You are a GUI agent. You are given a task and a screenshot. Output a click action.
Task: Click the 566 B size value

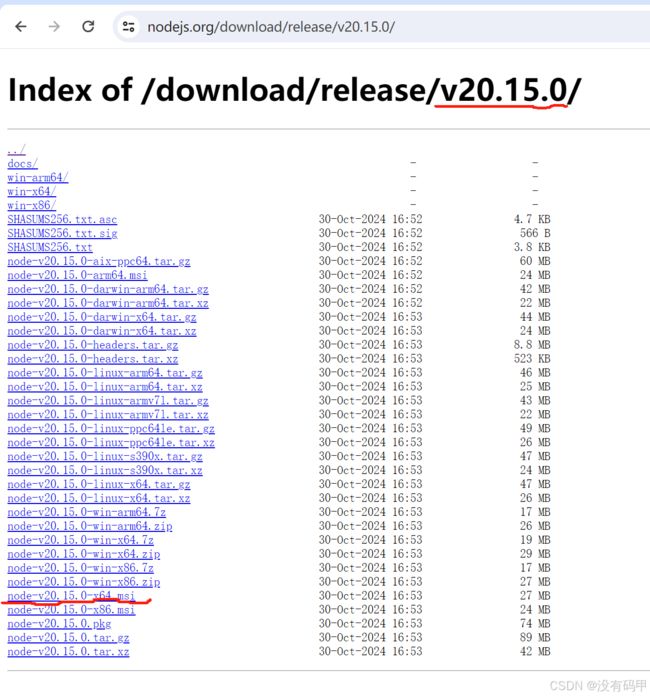point(535,233)
